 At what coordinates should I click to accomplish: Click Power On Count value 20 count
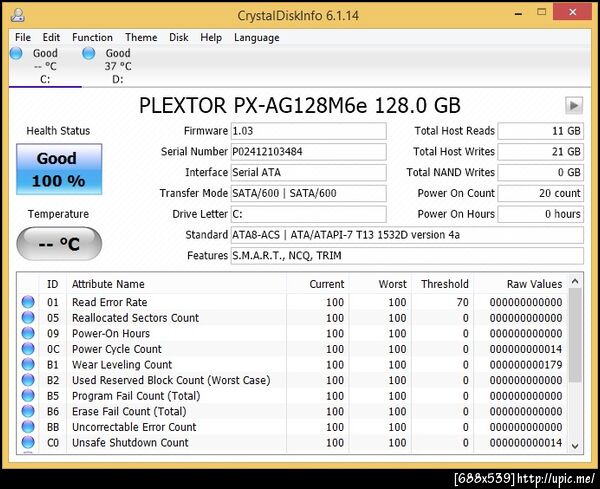(x=540, y=193)
